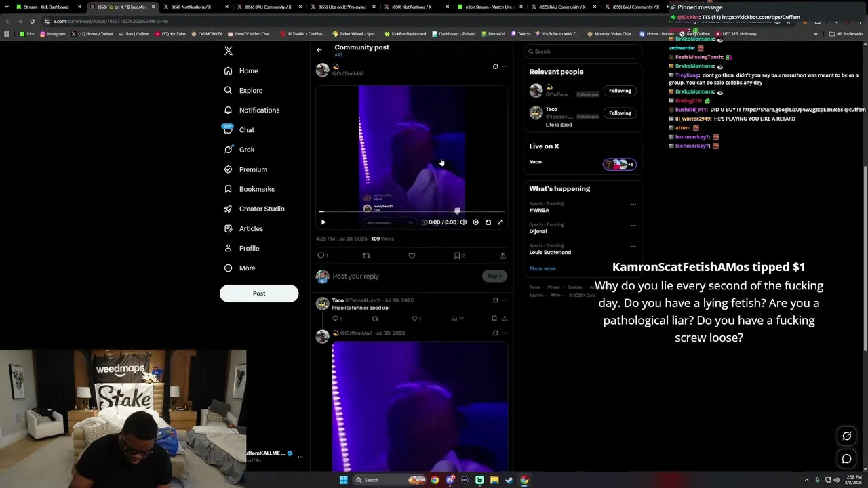Viewport: 868px width, 488px height.
Task: Click the X Search box
Action: pyautogui.click(x=582, y=52)
